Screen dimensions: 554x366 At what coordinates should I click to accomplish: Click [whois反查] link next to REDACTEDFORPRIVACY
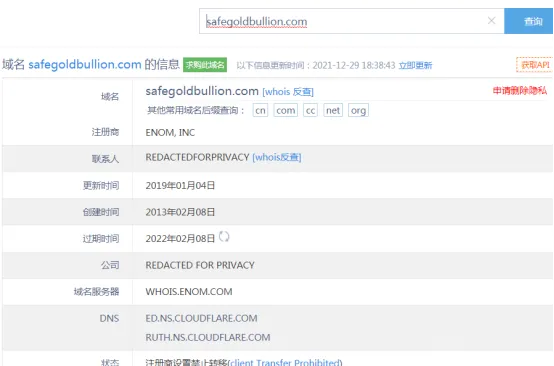click(277, 157)
